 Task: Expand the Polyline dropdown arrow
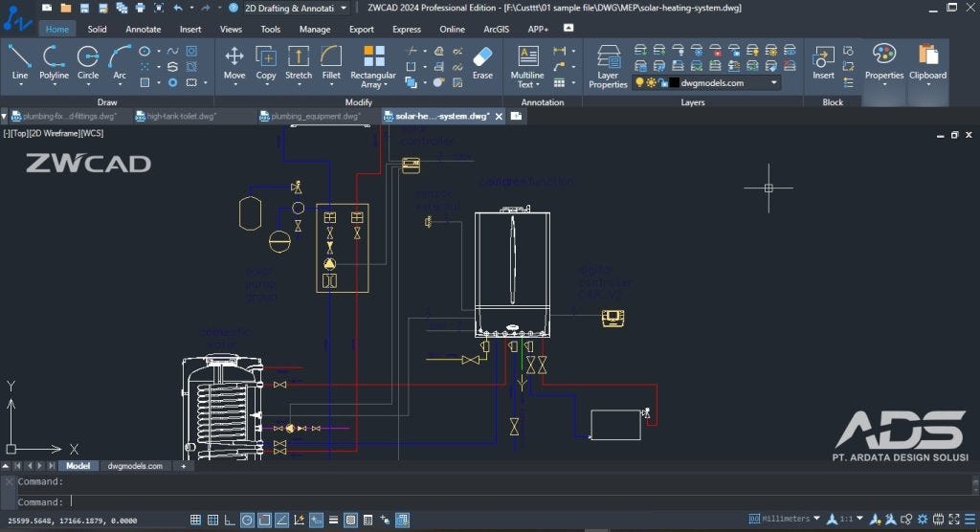point(55,85)
